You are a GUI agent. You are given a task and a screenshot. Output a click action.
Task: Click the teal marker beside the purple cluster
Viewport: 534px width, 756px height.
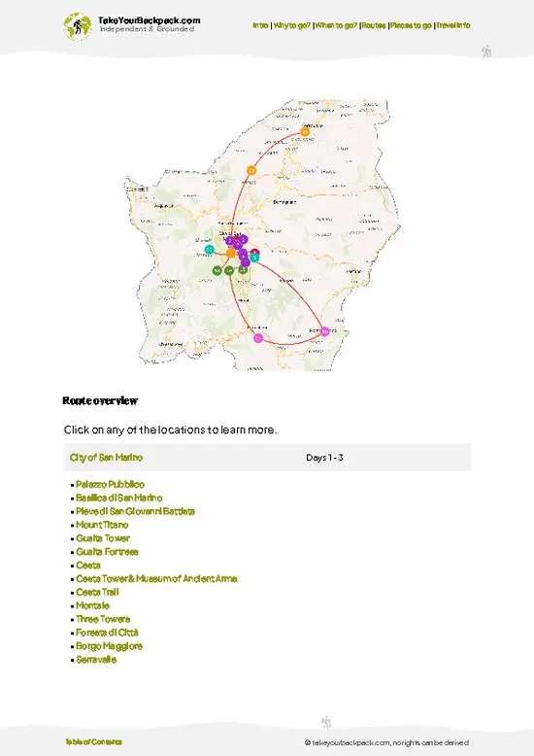(255, 258)
